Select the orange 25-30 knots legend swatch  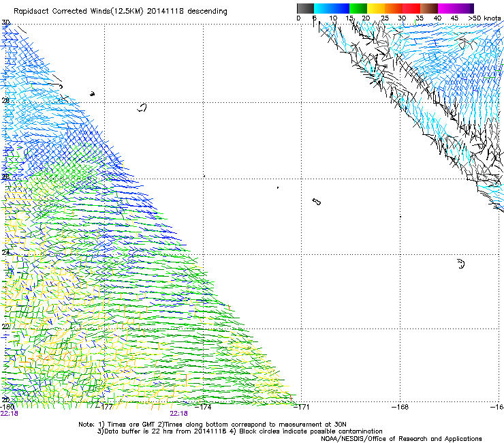pos(394,8)
